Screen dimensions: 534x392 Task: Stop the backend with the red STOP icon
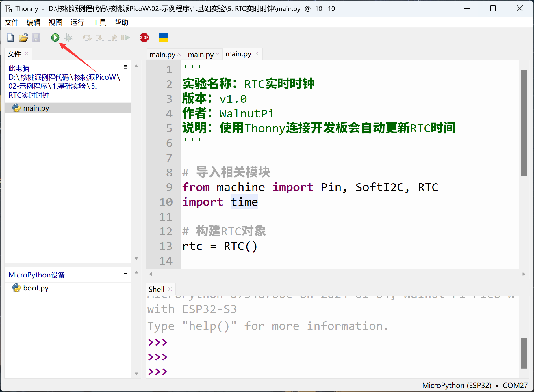click(144, 38)
